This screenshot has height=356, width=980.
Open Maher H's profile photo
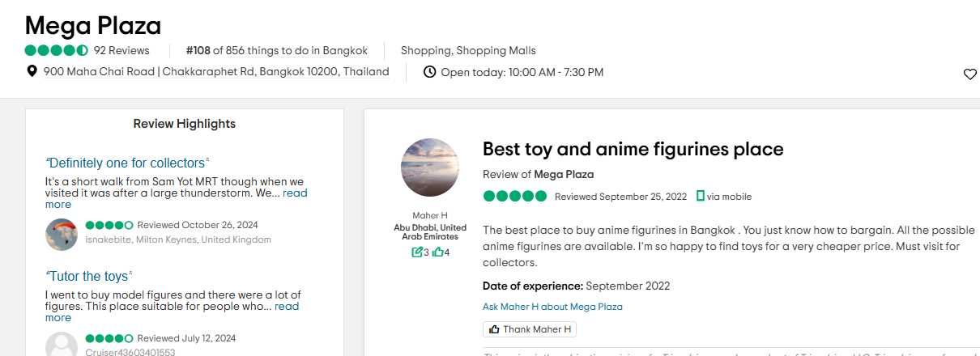(x=429, y=167)
